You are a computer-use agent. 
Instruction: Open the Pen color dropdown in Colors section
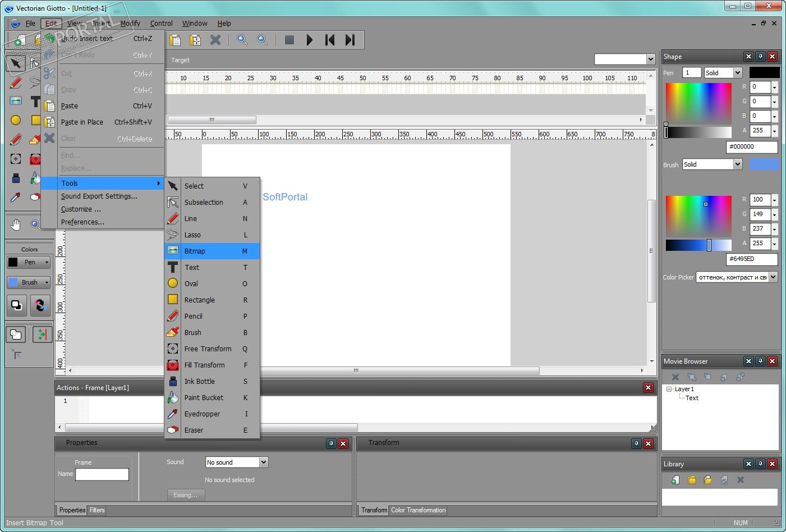pos(47,262)
